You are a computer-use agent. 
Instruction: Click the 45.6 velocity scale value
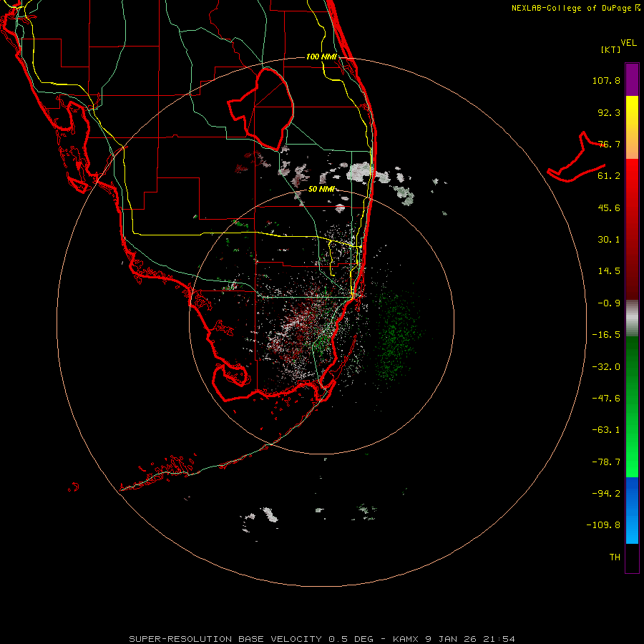609,208
